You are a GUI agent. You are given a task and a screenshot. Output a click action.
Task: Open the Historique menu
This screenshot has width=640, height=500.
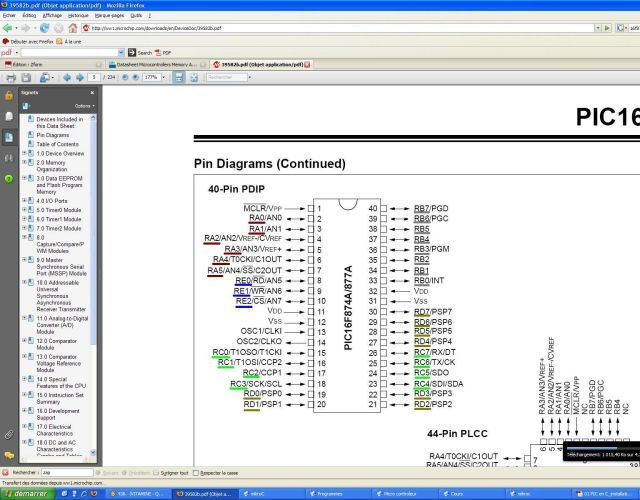[78, 15]
